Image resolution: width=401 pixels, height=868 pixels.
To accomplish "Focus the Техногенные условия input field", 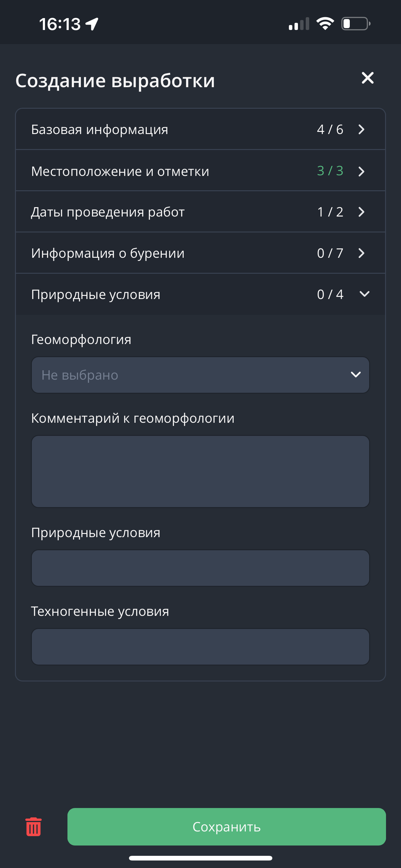I will click(x=200, y=646).
